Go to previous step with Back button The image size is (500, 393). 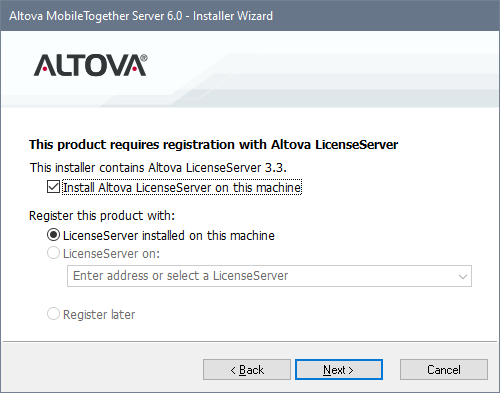point(247,370)
